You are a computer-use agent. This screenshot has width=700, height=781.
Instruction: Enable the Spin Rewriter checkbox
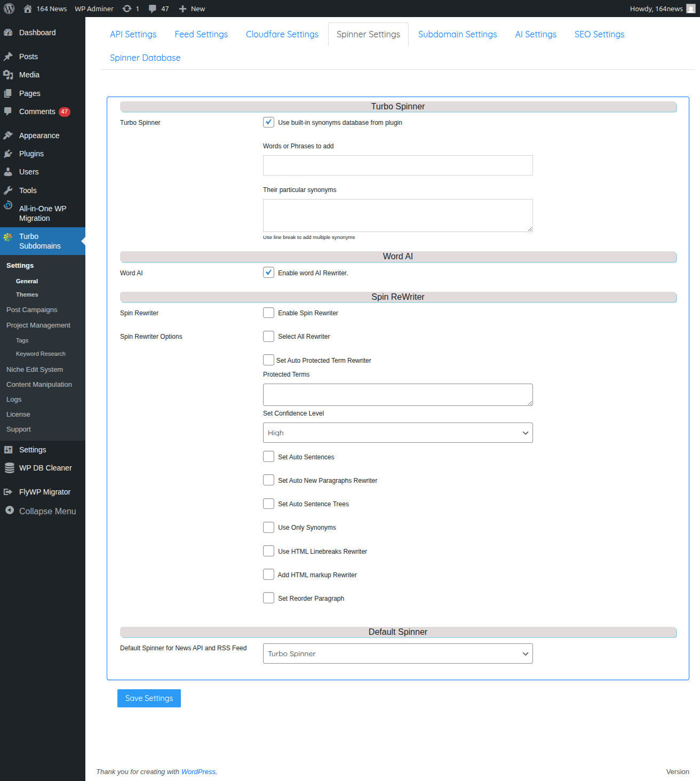268,313
